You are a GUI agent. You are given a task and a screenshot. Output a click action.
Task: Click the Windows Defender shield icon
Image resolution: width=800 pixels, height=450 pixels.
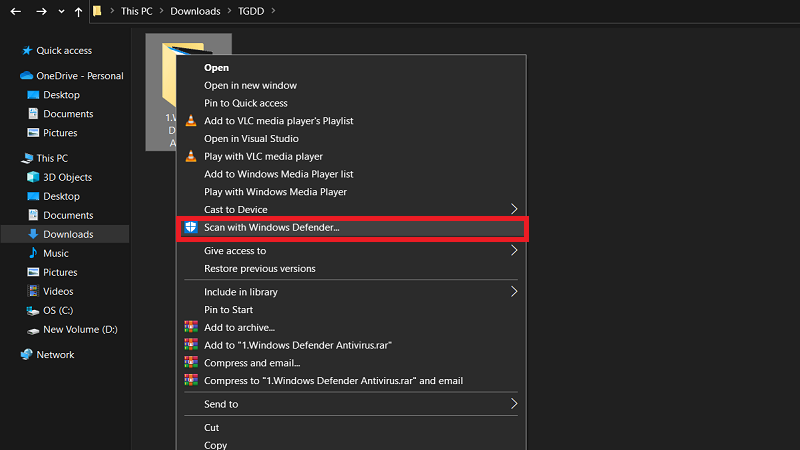pyautogui.click(x=190, y=228)
